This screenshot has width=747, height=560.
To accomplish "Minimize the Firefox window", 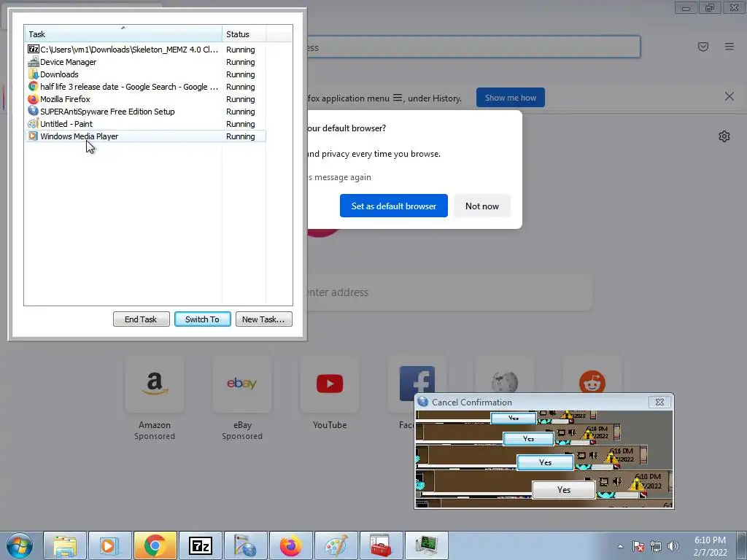I will [686, 7].
